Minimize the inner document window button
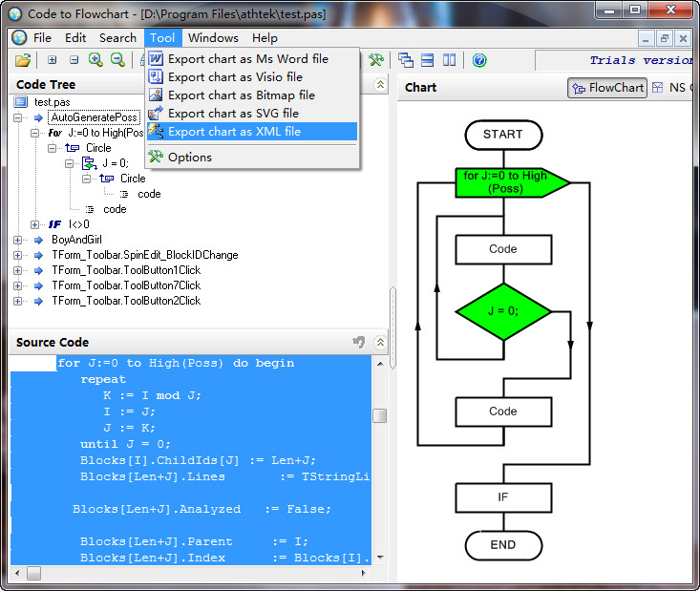The height and width of the screenshot is (591, 700). coord(646,39)
